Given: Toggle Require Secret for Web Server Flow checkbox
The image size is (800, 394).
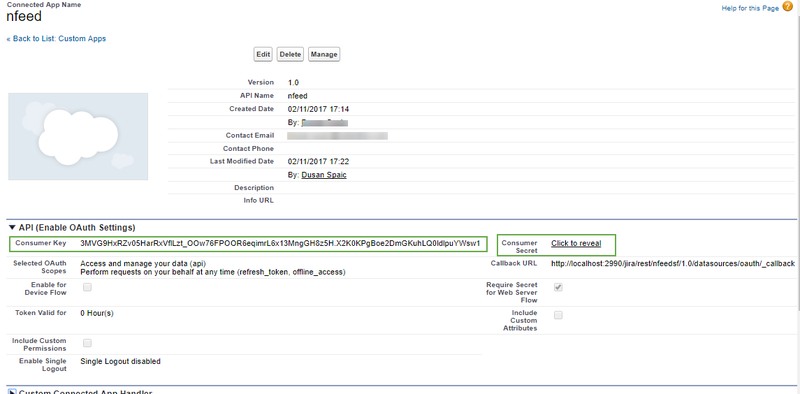Looking at the screenshot, I should click(x=559, y=287).
